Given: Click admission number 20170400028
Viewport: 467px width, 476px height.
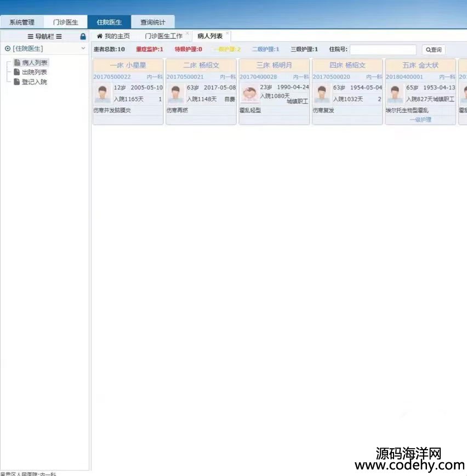Looking at the screenshot, I should coord(258,77).
